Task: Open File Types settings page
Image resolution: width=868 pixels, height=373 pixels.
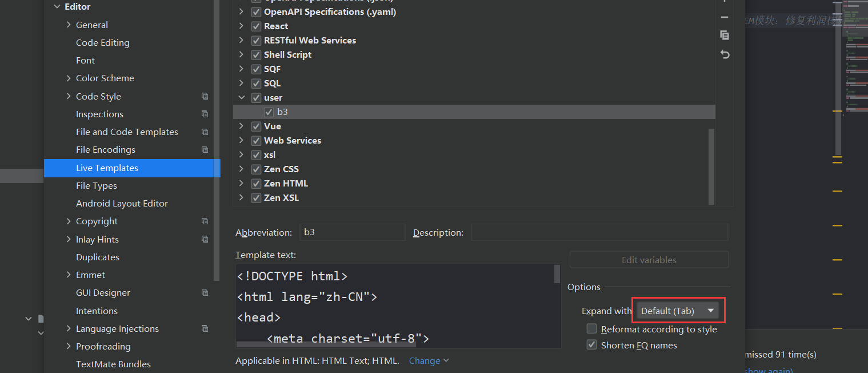Action: (x=96, y=186)
